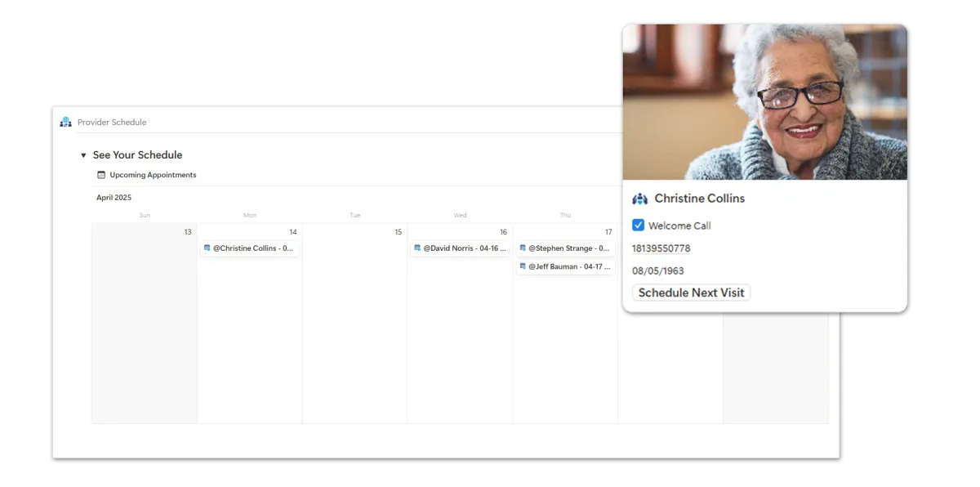Select day 15 in the calendar

click(x=399, y=232)
